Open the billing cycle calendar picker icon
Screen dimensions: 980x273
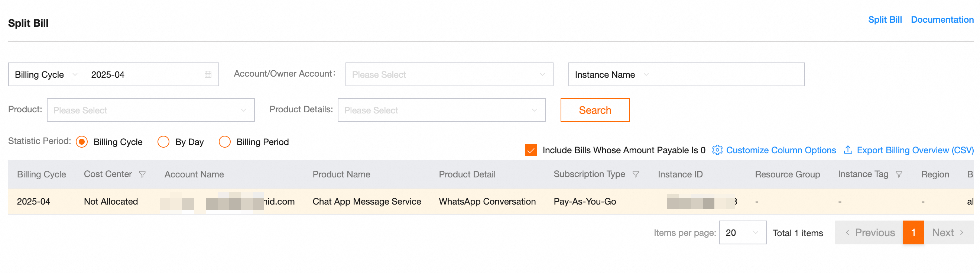coord(208,75)
